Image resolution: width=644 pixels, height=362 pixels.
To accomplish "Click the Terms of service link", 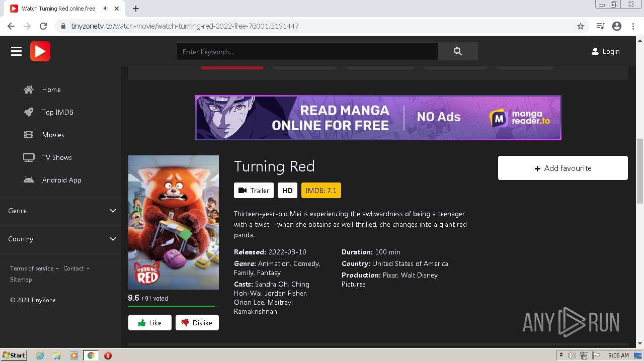I will (32, 268).
